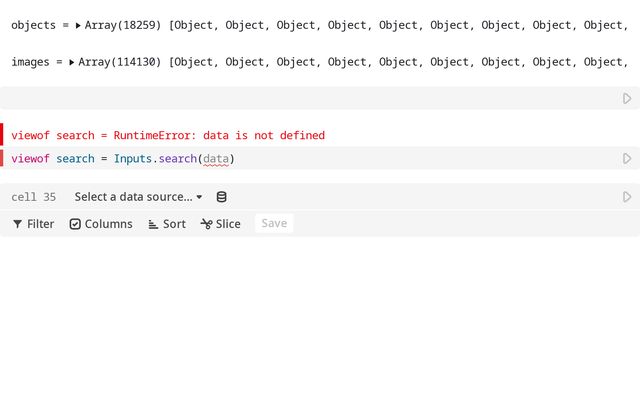The image size is (640, 400).
Task: Click the Filter funnel icon
Action: coord(18,224)
